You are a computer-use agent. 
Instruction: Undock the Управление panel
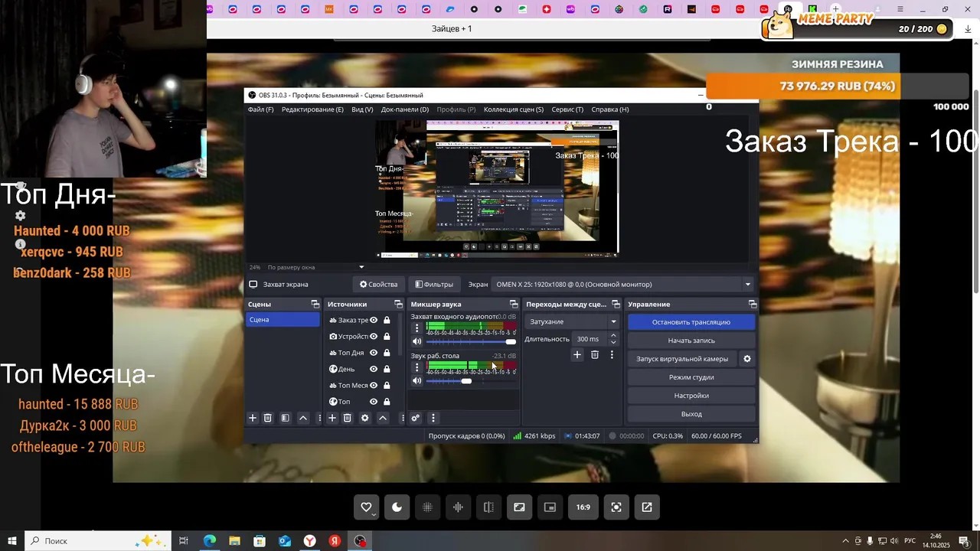(753, 305)
